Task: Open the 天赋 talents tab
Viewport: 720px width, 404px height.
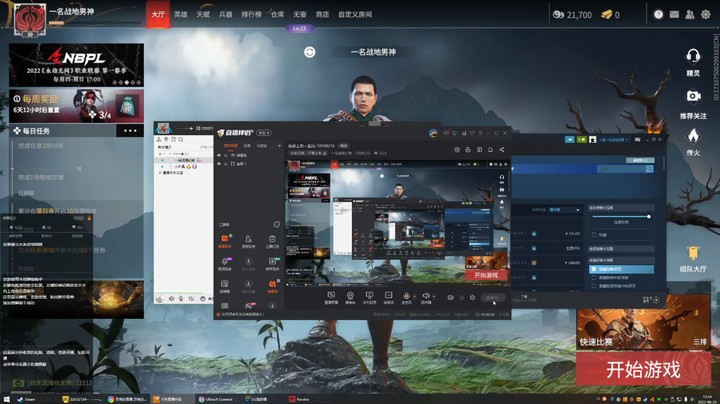Action: pos(203,14)
